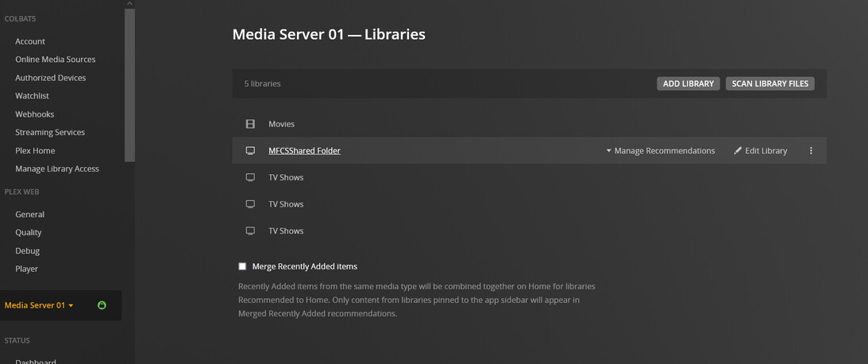Image resolution: width=868 pixels, height=364 pixels.
Task: Open Authorized Devices page
Action: (x=50, y=78)
